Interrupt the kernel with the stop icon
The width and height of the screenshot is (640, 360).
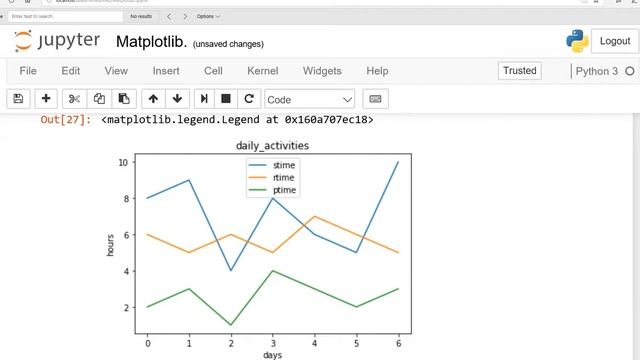pyautogui.click(x=226, y=99)
